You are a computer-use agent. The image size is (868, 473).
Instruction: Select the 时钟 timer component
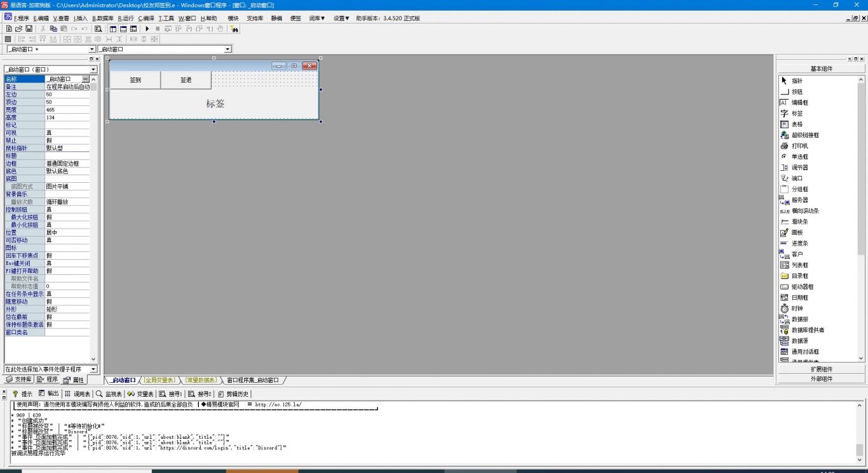tap(791, 308)
